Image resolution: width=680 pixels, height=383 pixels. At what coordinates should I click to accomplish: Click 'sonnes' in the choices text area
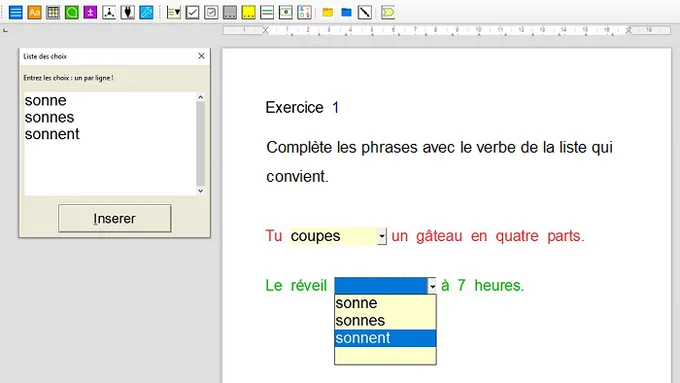49,118
